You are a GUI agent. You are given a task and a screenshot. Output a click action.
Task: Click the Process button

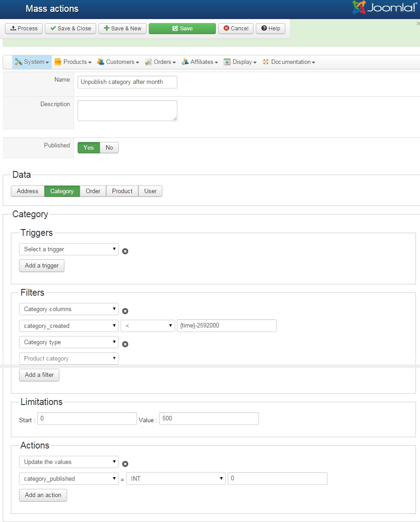(x=24, y=29)
